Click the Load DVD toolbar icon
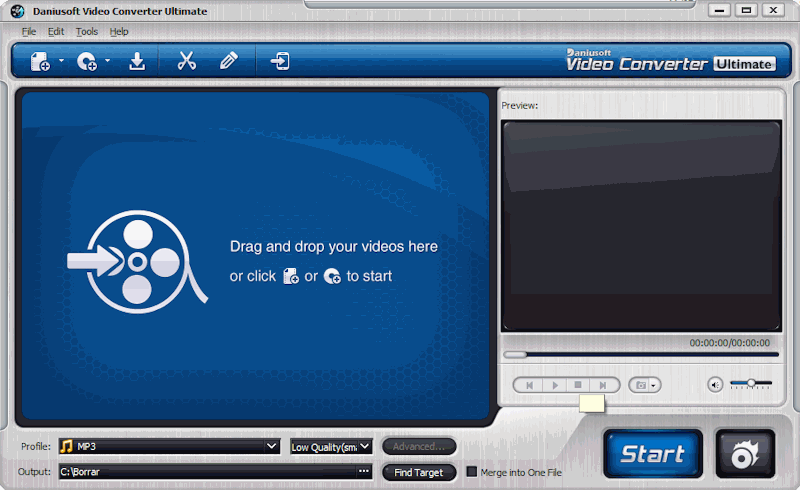This screenshot has width=800, height=490. tap(87, 61)
